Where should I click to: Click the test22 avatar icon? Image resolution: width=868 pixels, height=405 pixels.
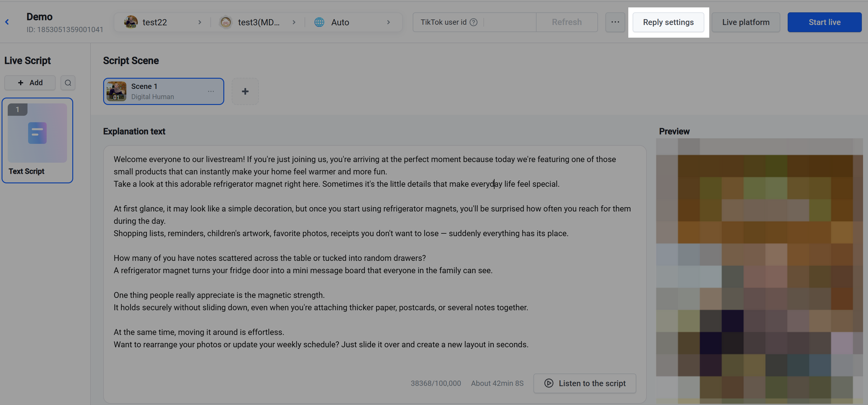131,22
